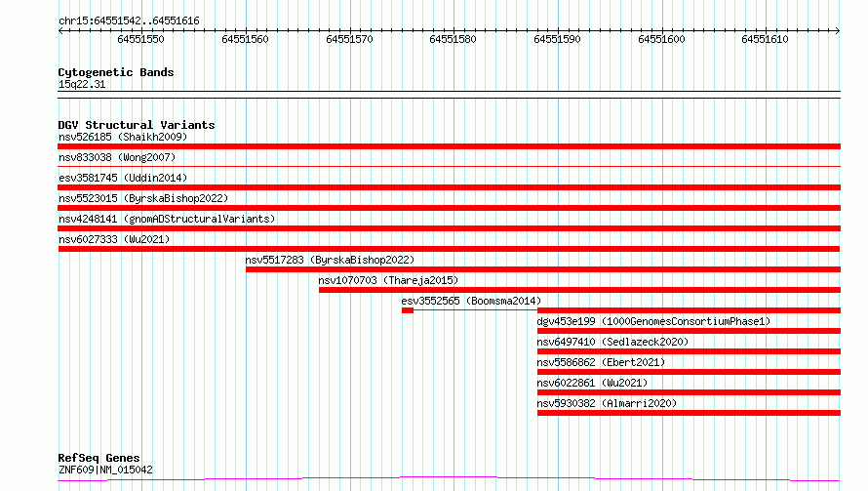Select the esv3581745 (Uddin2014) variant label
This screenshot has width=868, height=491.
coord(123,178)
